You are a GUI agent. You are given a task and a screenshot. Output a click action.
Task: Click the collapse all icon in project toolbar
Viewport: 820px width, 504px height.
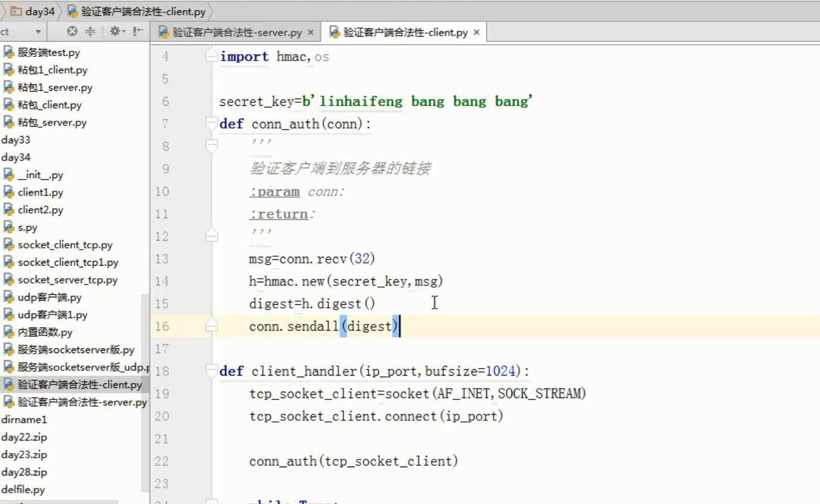(90, 31)
